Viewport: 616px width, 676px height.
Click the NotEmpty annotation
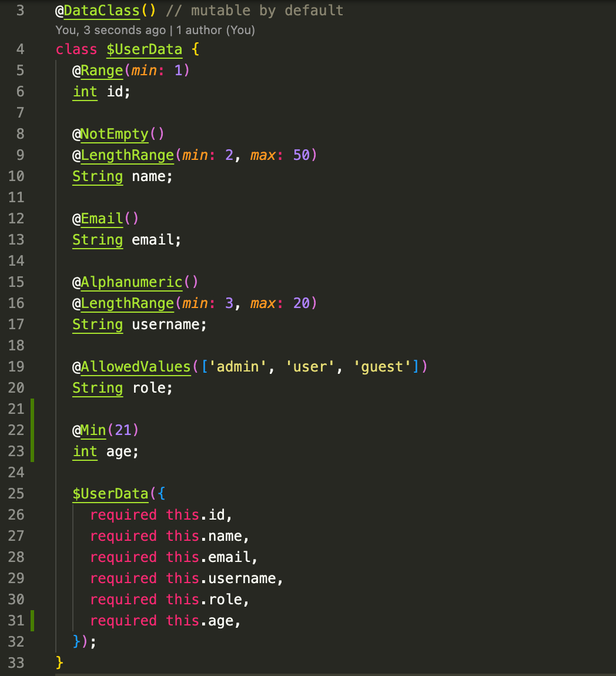pyautogui.click(x=115, y=134)
